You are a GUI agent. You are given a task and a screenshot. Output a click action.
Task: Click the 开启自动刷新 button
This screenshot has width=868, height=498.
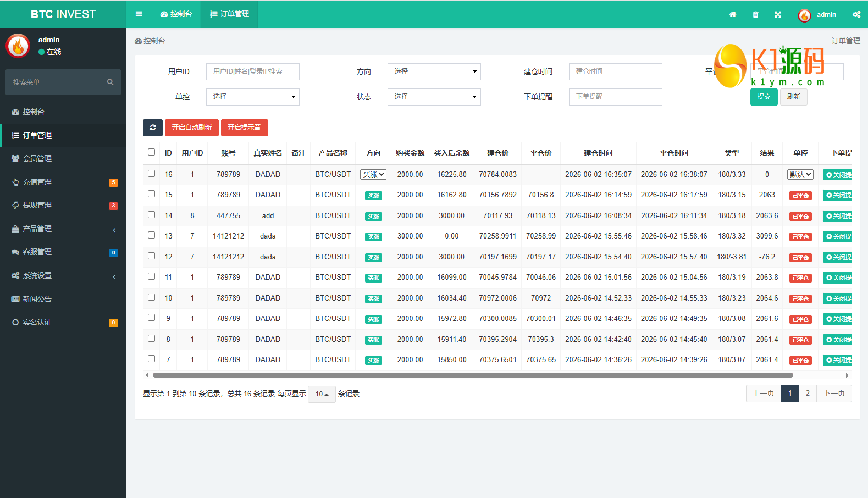pos(192,128)
